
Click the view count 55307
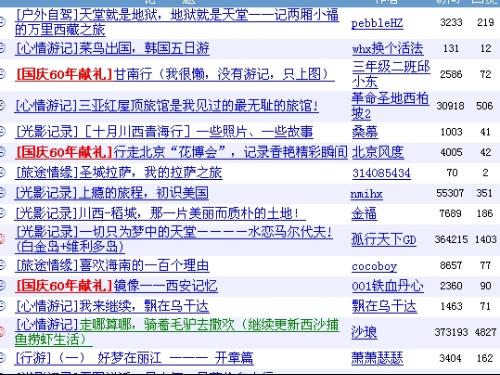click(x=450, y=193)
